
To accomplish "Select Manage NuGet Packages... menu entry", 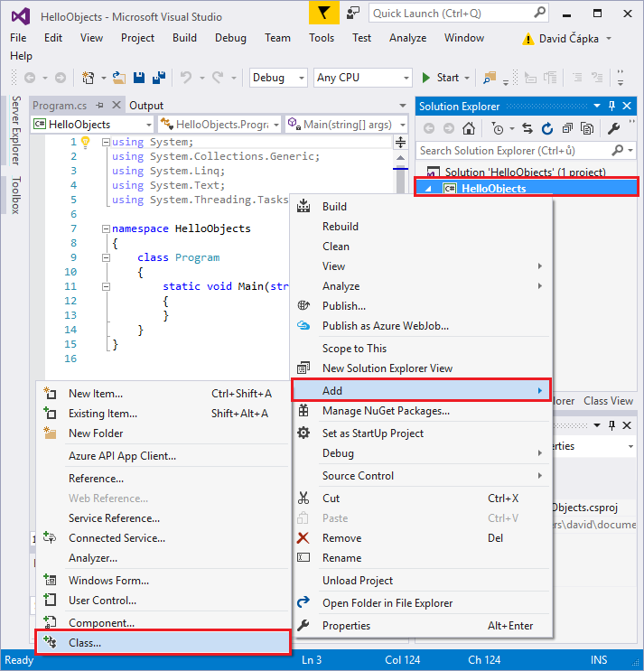I will [x=421, y=410].
